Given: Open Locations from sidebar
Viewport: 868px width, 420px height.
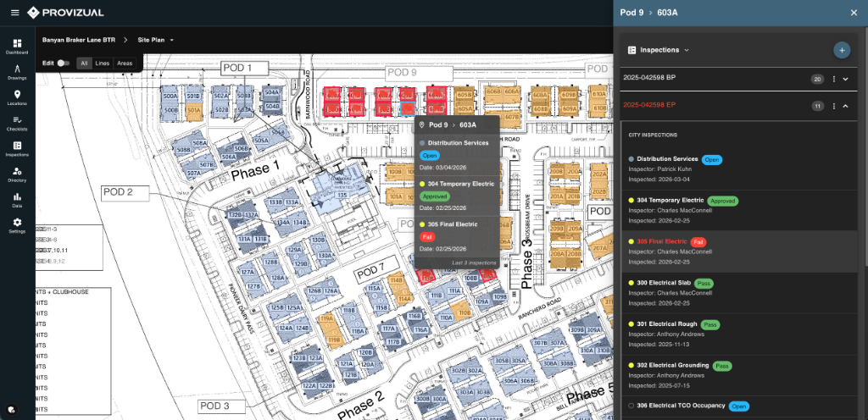Looking at the screenshot, I should pyautogui.click(x=17, y=98).
